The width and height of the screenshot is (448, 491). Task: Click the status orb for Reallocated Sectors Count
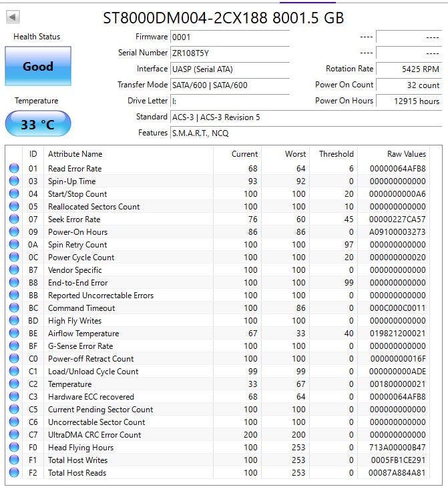point(14,206)
